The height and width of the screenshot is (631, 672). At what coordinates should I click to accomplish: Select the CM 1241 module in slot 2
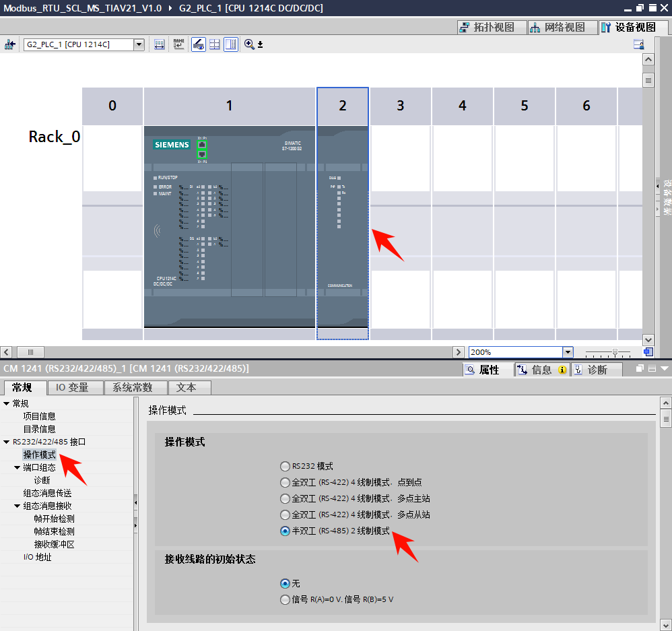[343, 227]
